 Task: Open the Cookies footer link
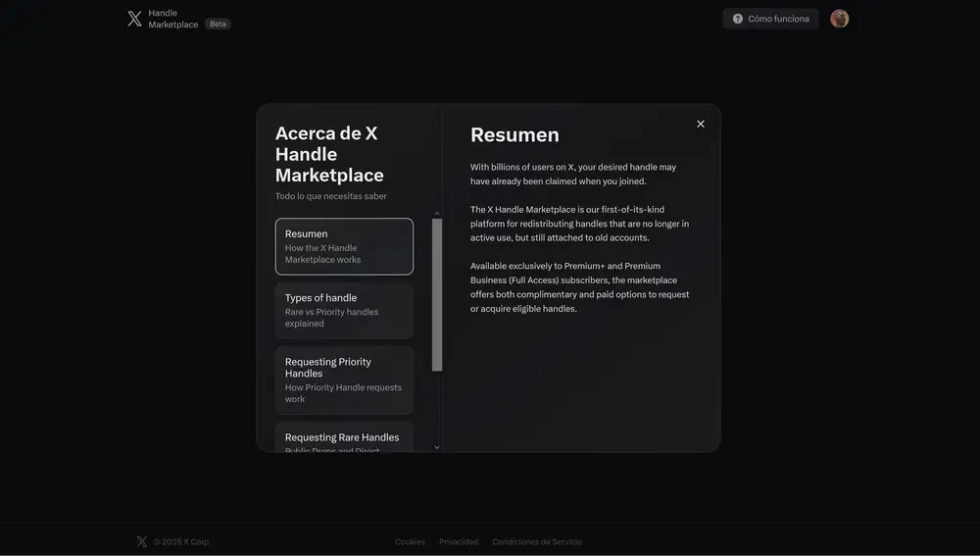click(410, 541)
